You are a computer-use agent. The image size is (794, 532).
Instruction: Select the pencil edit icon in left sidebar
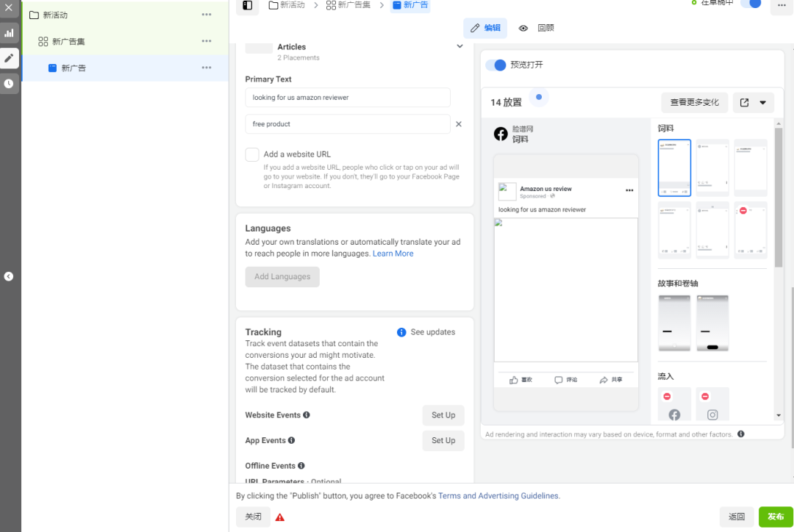(x=9, y=58)
